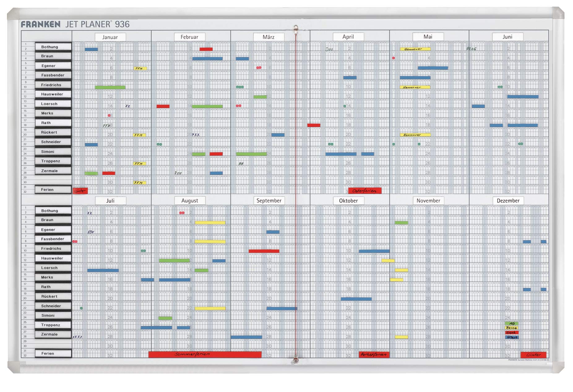The image size is (573, 392).
Task: Select the September month label
Action: [269, 201]
